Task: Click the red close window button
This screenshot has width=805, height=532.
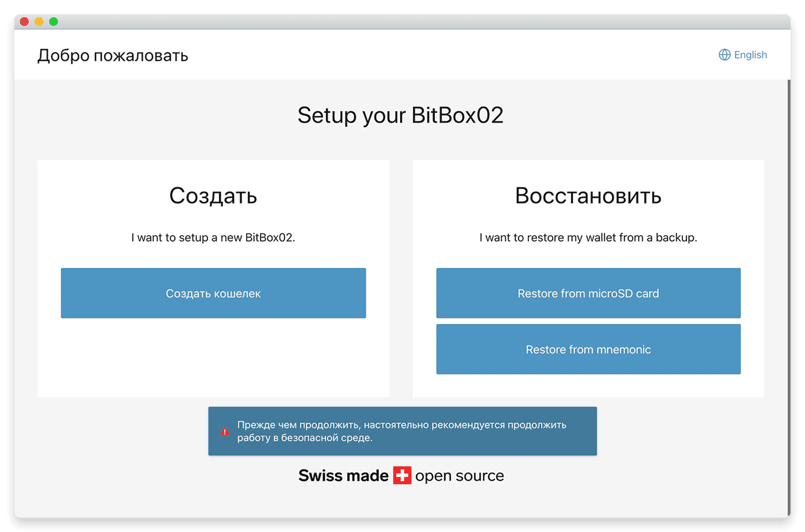Action: point(24,22)
